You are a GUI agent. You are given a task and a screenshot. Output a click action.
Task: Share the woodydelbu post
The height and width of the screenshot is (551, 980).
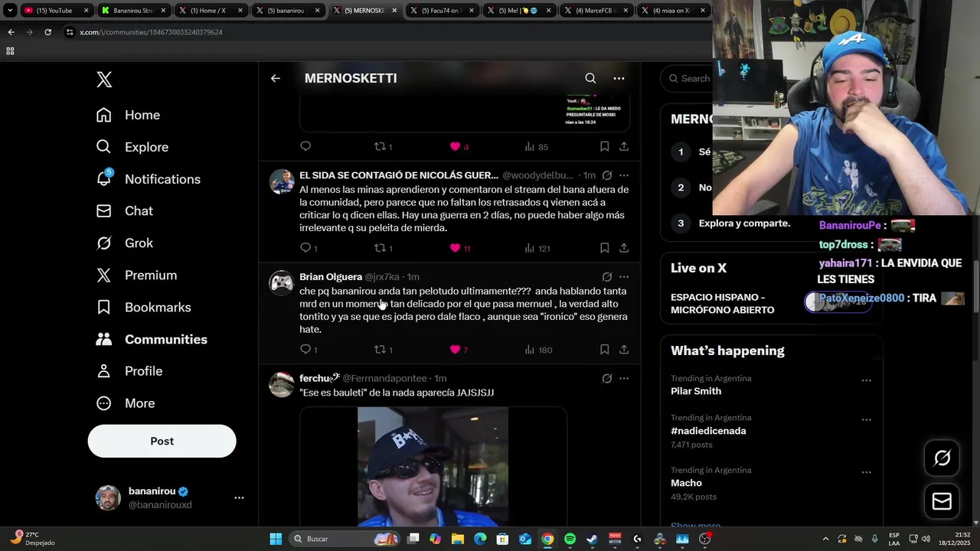(x=624, y=248)
